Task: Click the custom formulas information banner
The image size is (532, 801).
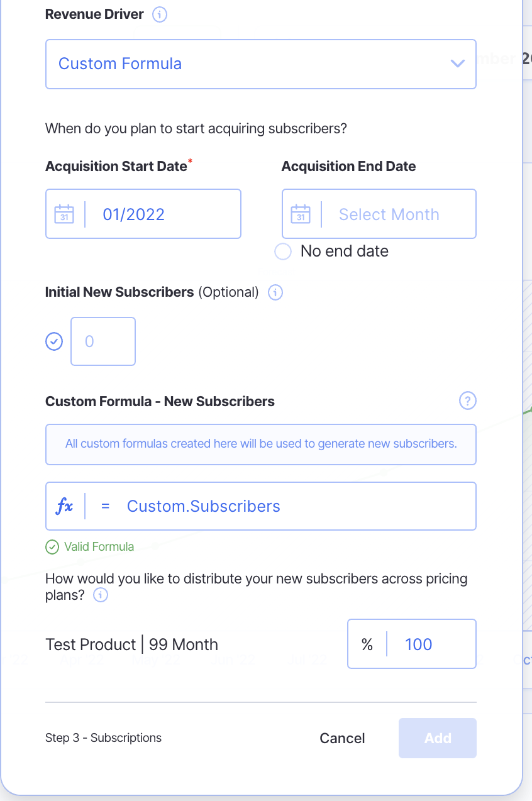Action: pos(260,444)
